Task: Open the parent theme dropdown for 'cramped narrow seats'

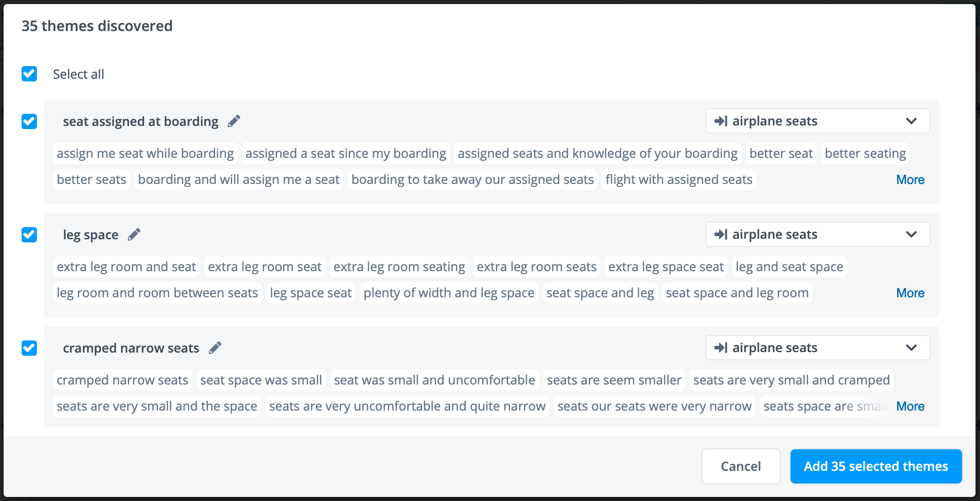Action: tap(818, 348)
